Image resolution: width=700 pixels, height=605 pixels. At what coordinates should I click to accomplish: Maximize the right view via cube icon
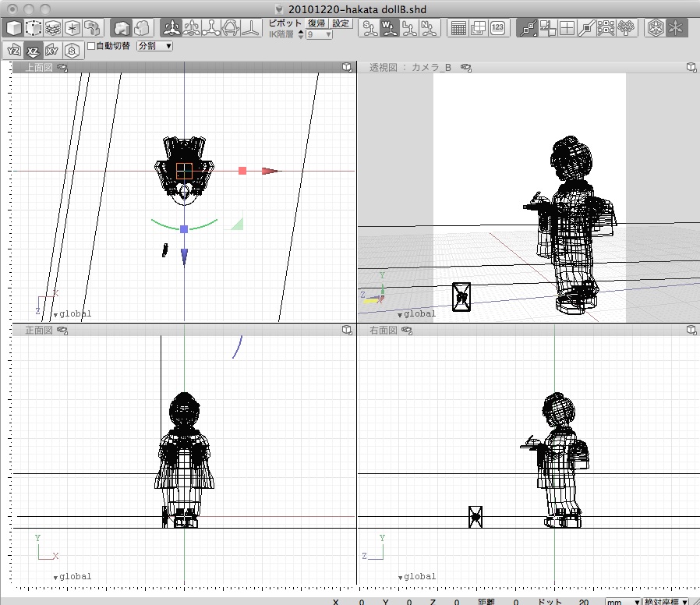[x=691, y=330]
